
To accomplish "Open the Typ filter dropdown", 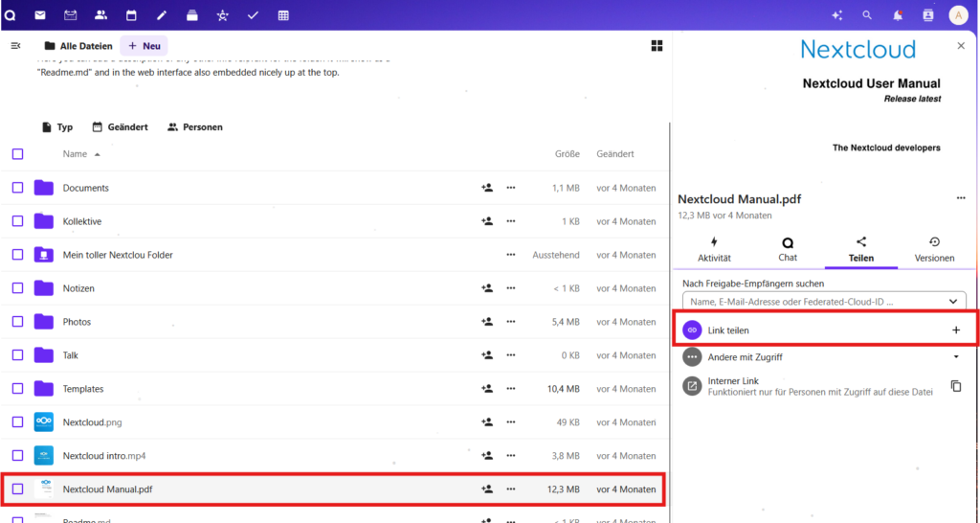I will click(56, 127).
